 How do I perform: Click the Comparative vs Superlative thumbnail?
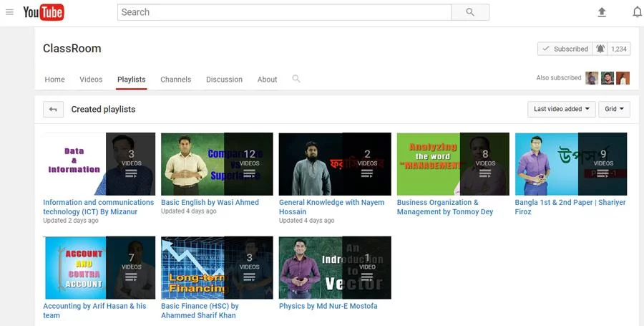click(217, 164)
